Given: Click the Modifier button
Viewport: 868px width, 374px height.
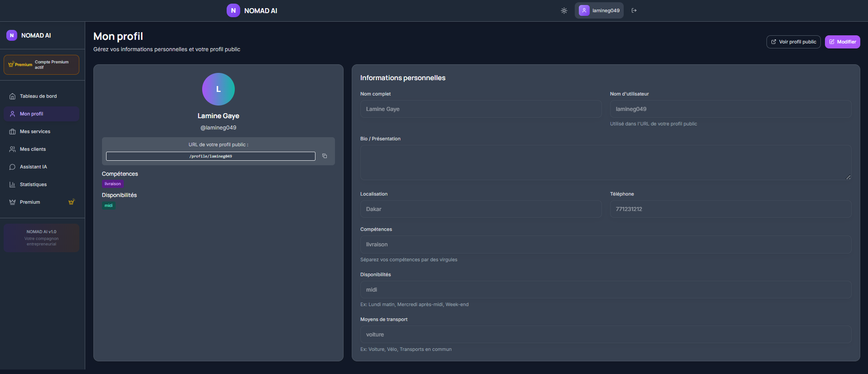Looking at the screenshot, I should [x=842, y=42].
